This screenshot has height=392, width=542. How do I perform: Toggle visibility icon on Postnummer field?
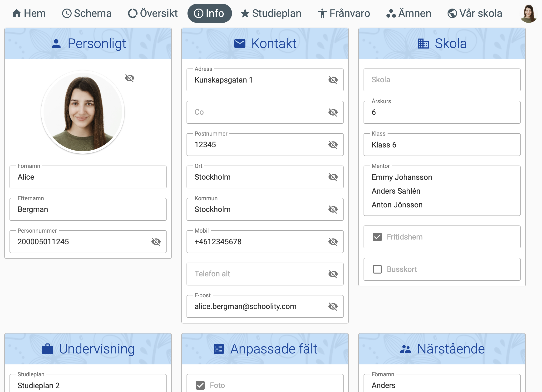pos(333,145)
